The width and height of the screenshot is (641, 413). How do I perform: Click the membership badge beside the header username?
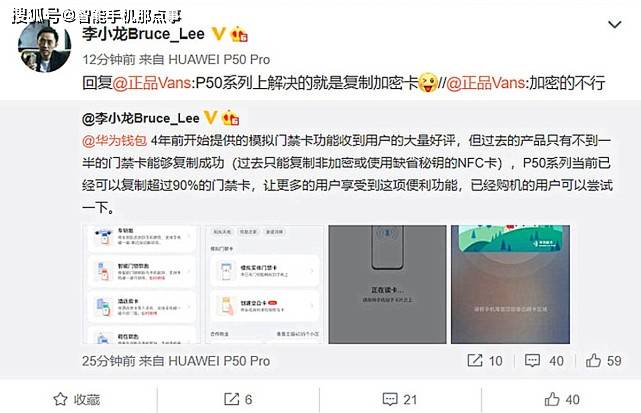[239, 34]
